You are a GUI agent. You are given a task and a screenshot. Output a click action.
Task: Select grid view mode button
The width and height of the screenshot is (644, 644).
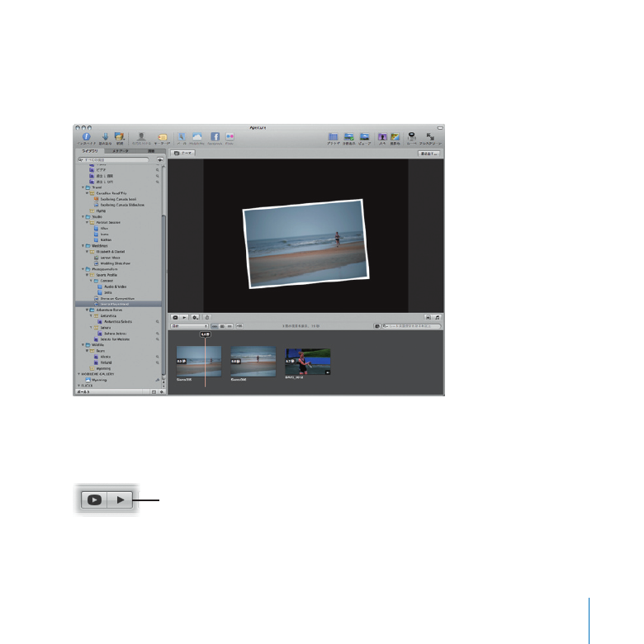tap(222, 326)
